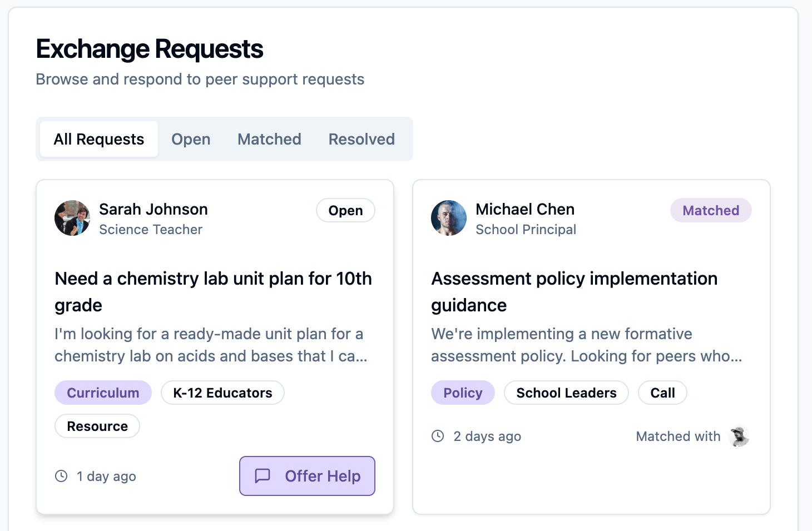The width and height of the screenshot is (812, 531).
Task: Select the Call tag
Action: 662,393
